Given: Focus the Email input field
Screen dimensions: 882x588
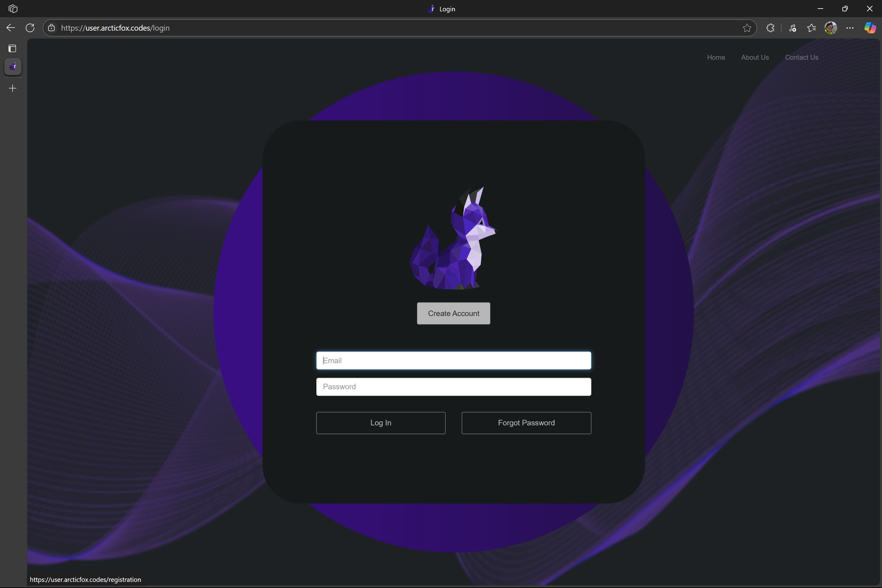Looking at the screenshot, I should click(453, 360).
